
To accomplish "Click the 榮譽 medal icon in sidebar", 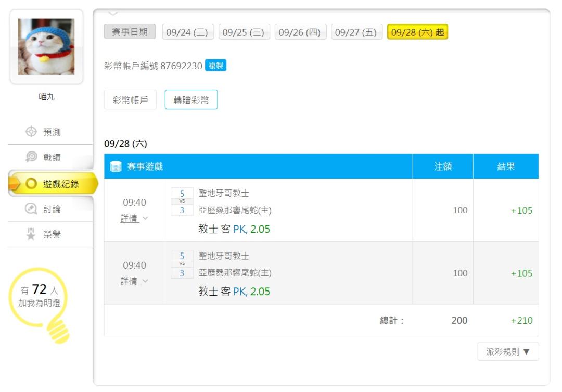I will pos(31,235).
